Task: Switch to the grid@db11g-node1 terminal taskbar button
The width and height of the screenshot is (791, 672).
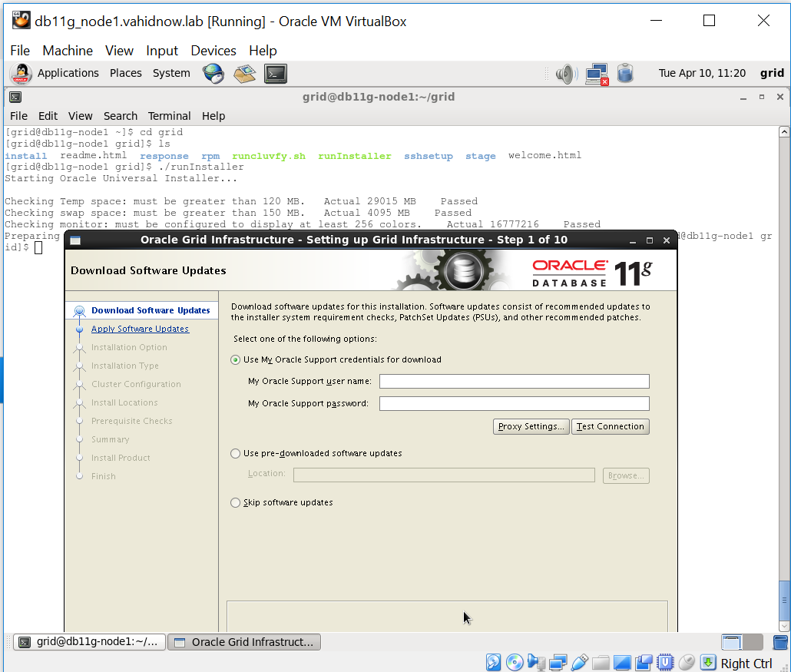Action: click(89, 642)
